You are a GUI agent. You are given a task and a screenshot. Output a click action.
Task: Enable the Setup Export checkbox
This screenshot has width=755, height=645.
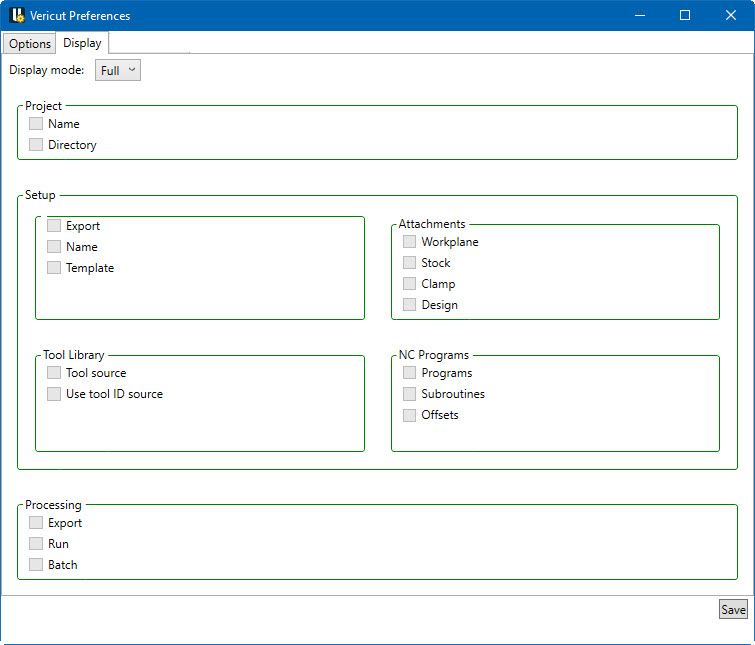click(x=54, y=225)
